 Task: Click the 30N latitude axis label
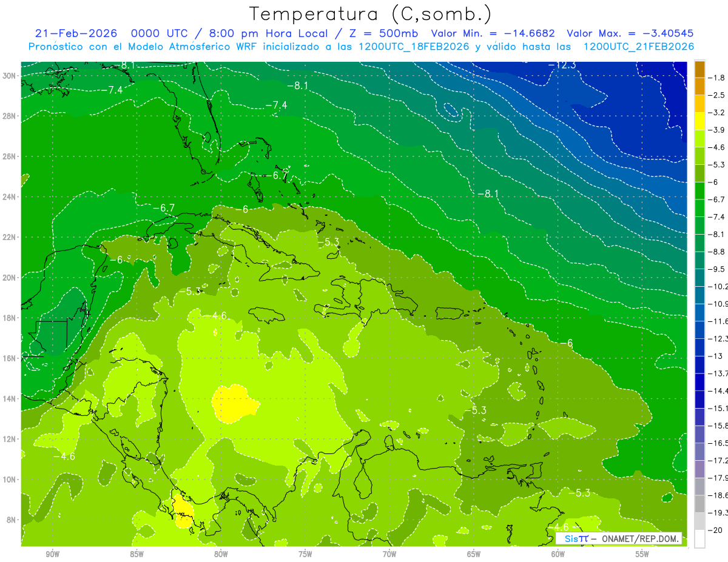(x=9, y=76)
